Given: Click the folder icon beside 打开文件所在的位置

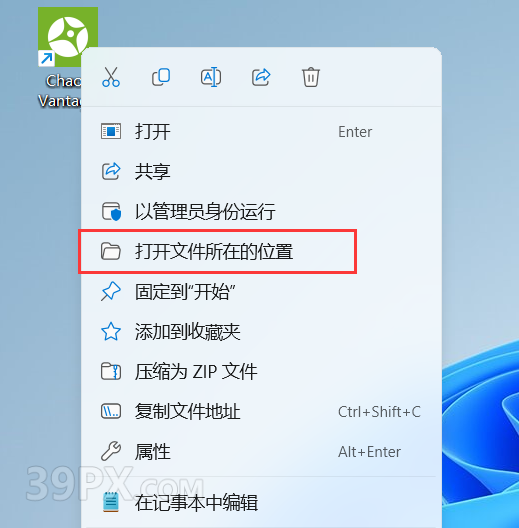Looking at the screenshot, I should tap(111, 251).
